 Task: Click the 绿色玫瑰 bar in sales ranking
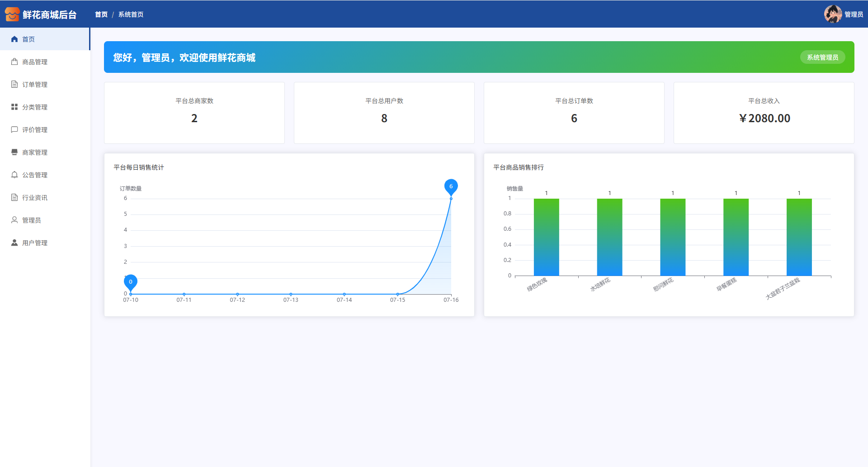[x=546, y=237]
